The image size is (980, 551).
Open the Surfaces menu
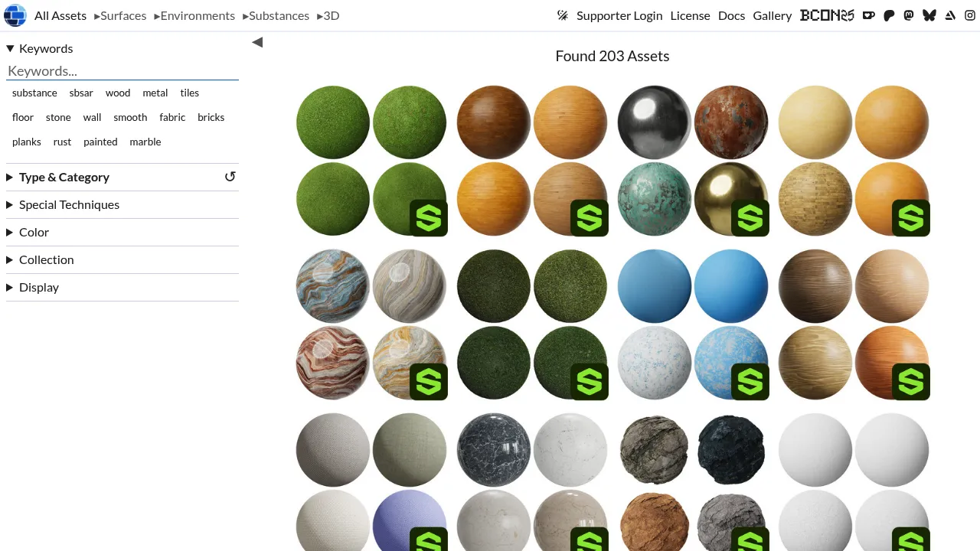[120, 15]
